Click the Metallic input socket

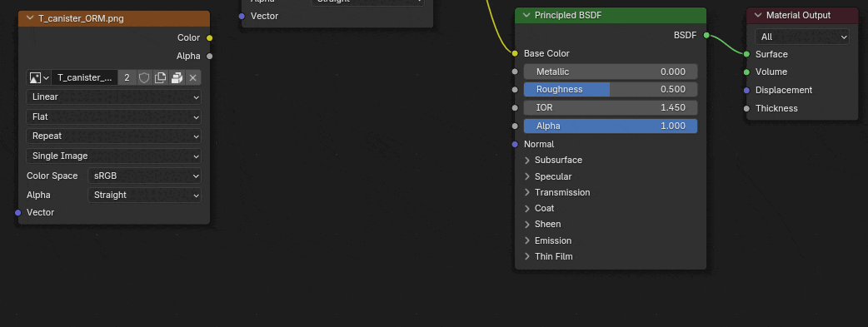515,72
